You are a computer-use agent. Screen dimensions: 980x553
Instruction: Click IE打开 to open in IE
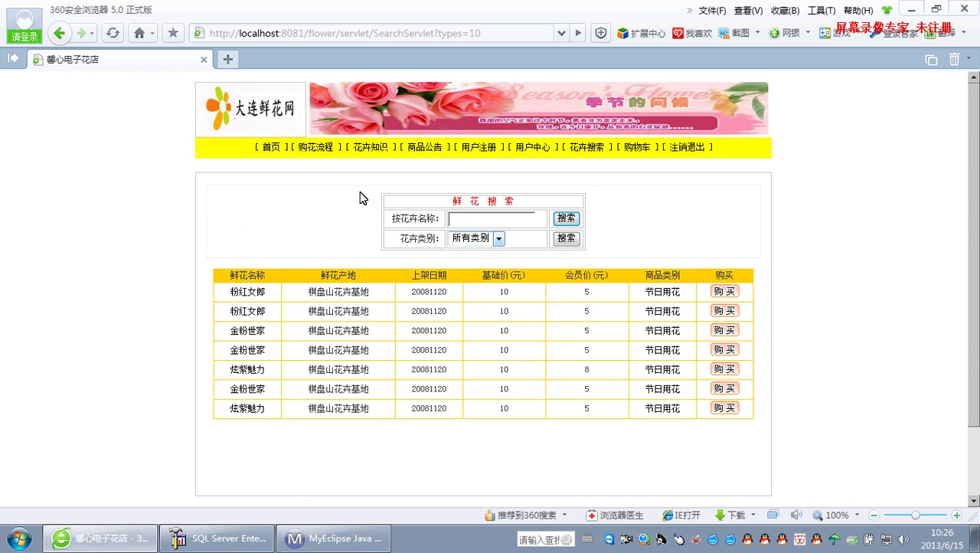click(681, 515)
